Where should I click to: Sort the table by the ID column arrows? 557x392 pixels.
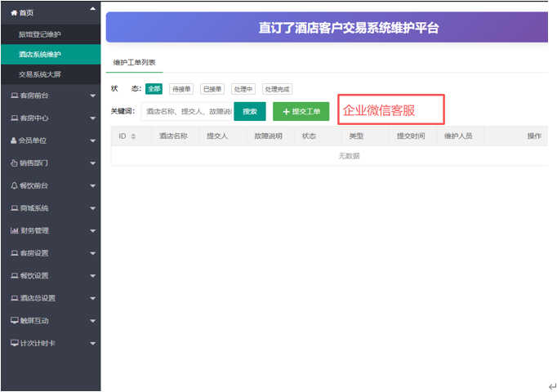pyautogui.click(x=133, y=136)
